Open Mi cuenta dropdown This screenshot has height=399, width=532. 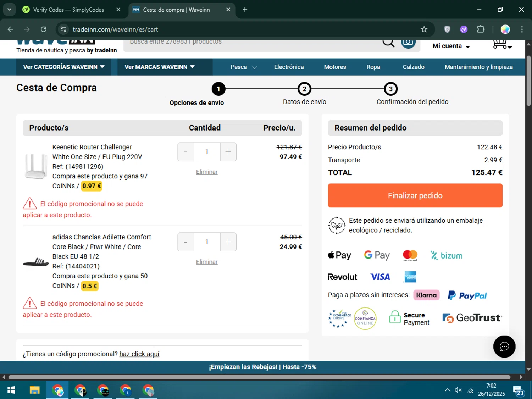[x=451, y=46]
